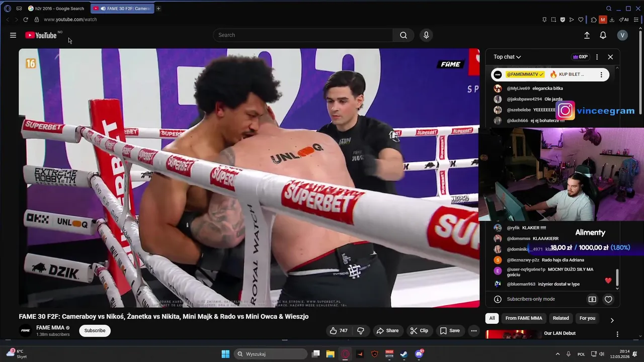Open Our LAN Debut video thumbnail
This screenshot has height=362, width=644.
click(512, 334)
